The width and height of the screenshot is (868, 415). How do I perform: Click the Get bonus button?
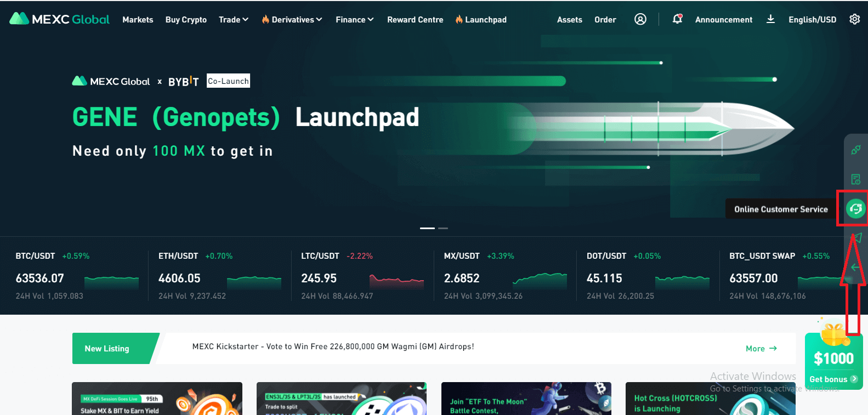coord(833,379)
